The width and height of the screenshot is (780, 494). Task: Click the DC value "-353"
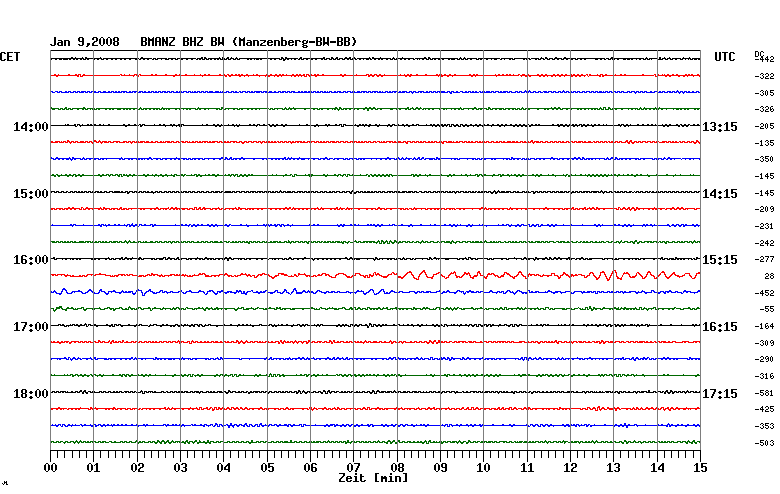click(x=765, y=426)
